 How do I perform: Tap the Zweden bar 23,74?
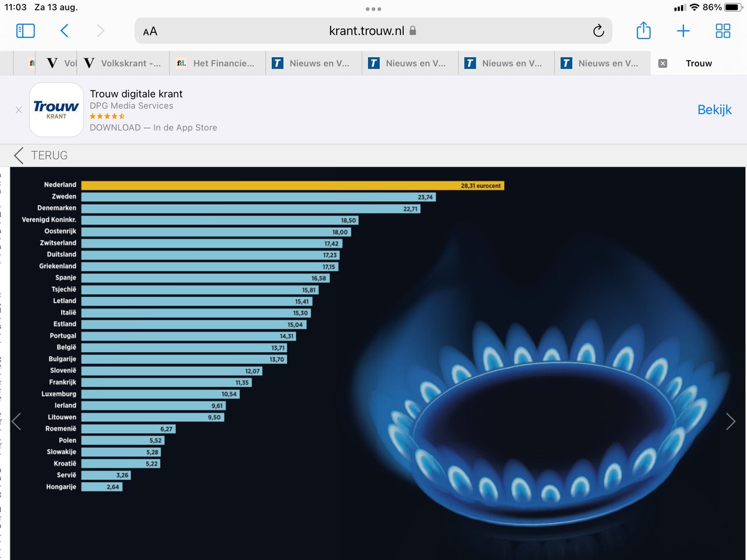[x=258, y=197]
